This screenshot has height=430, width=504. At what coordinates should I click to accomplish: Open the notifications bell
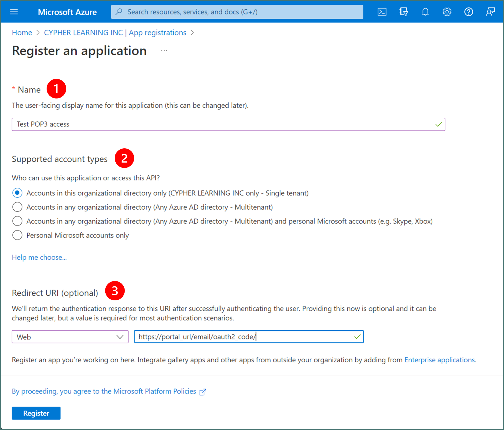coord(425,12)
